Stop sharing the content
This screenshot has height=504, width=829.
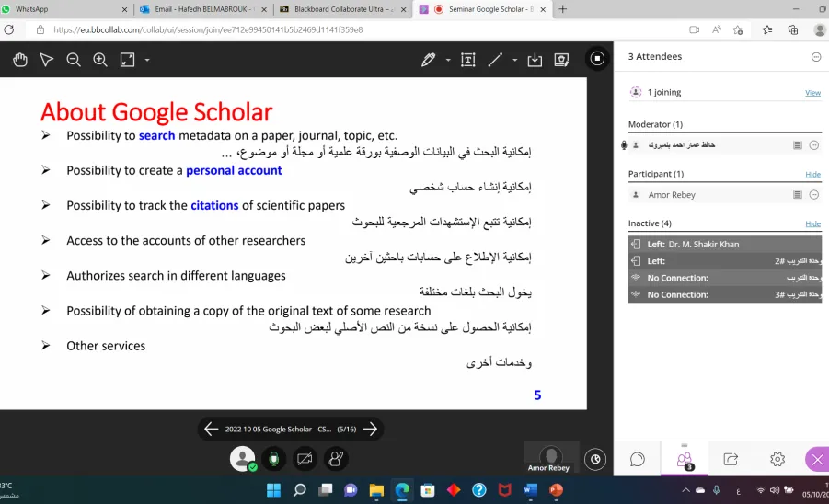[x=597, y=58]
